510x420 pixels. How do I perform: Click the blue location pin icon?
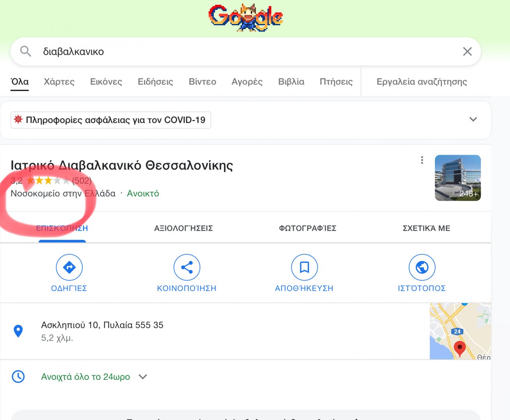pyautogui.click(x=18, y=331)
